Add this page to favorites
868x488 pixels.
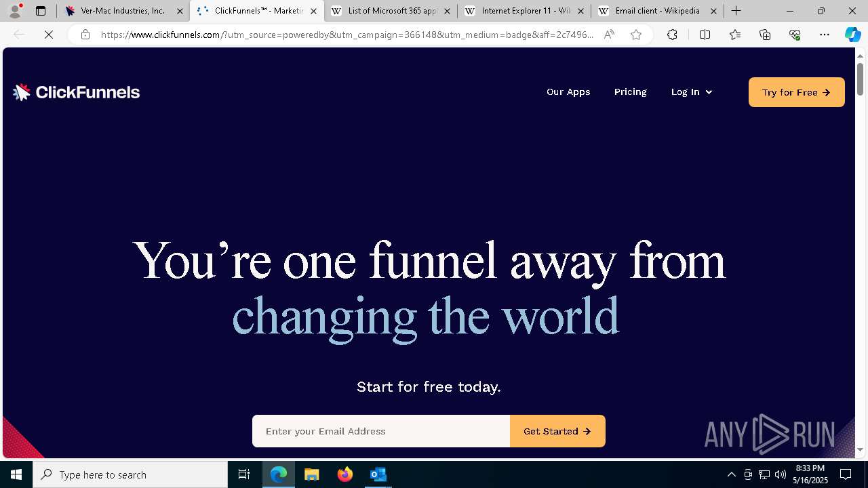pyautogui.click(x=636, y=35)
